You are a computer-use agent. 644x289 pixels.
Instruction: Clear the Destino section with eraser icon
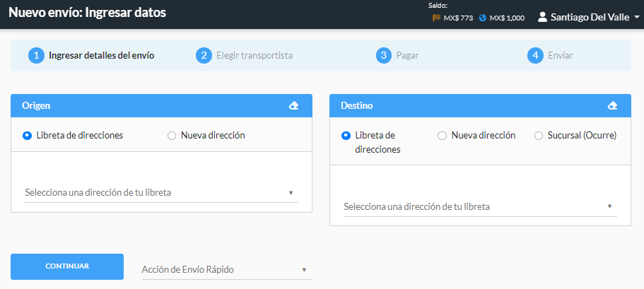[x=613, y=106]
